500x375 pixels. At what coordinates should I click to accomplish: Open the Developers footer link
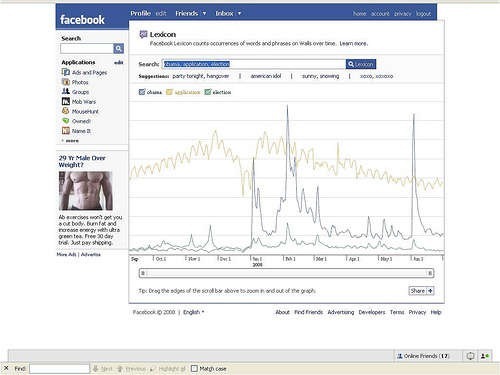coord(372,312)
